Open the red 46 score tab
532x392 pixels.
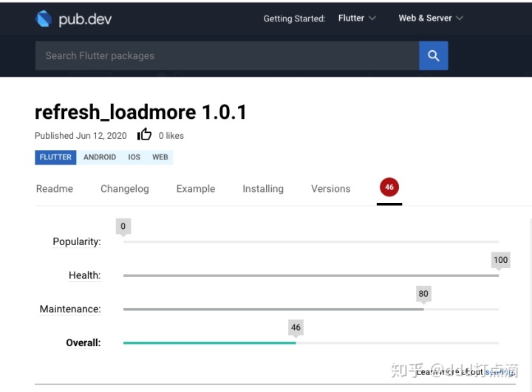(x=389, y=188)
